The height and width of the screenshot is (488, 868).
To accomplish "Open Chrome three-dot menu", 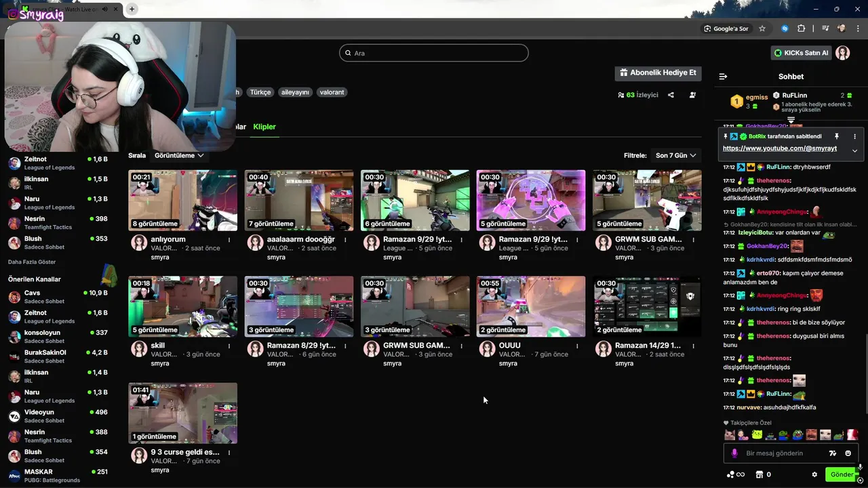I will tap(857, 28).
